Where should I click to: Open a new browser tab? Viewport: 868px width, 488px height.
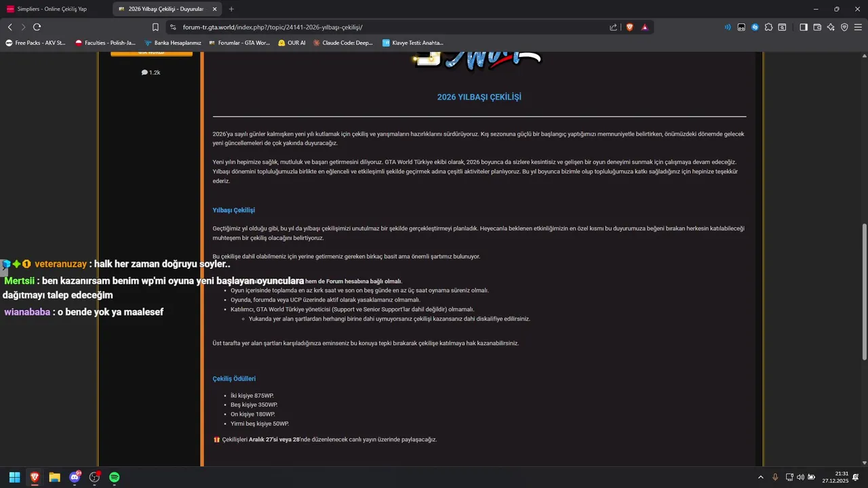(231, 9)
